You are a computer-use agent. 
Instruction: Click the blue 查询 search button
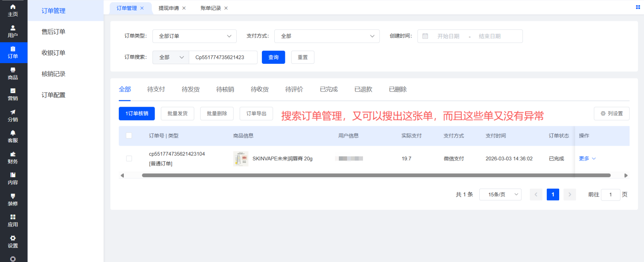coord(273,57)
